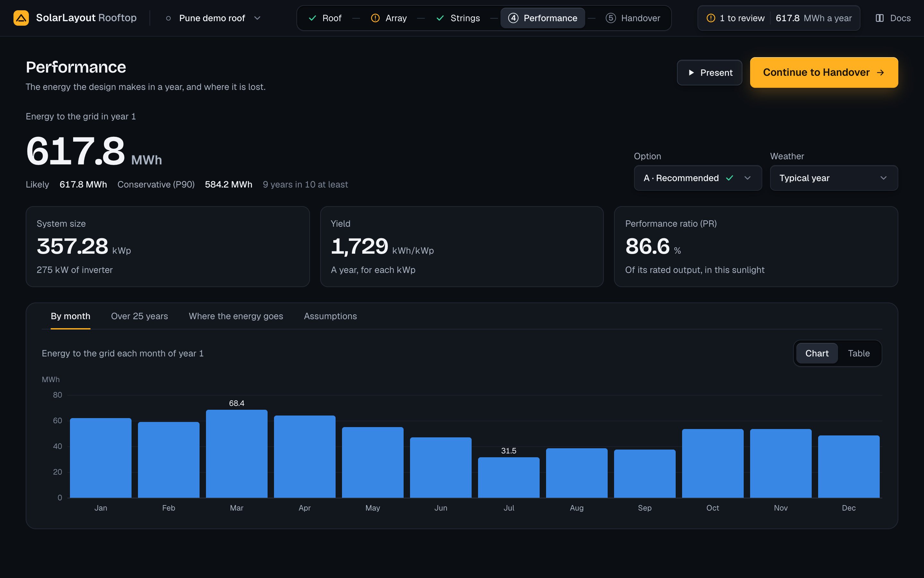This screenshot has width=924, height=578.
Task: Go to the Strings step
Action: point(458,18)
